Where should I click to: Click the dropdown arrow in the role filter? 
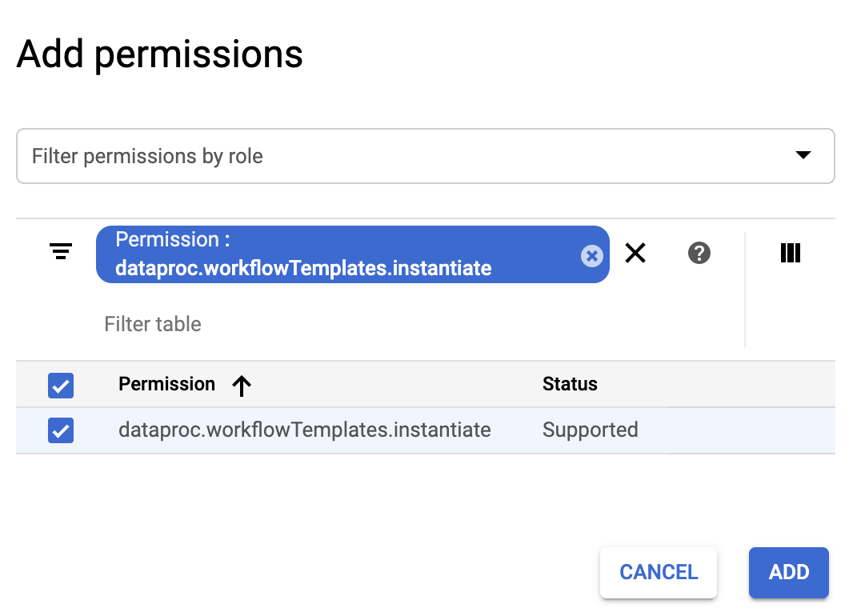pyautogui.click(x=803, y=155)
